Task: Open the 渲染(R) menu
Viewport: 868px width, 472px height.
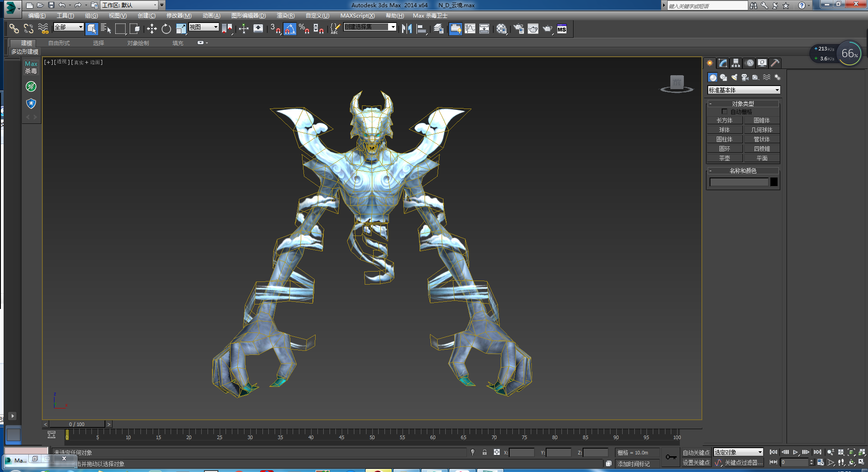Action: (285, 16)
